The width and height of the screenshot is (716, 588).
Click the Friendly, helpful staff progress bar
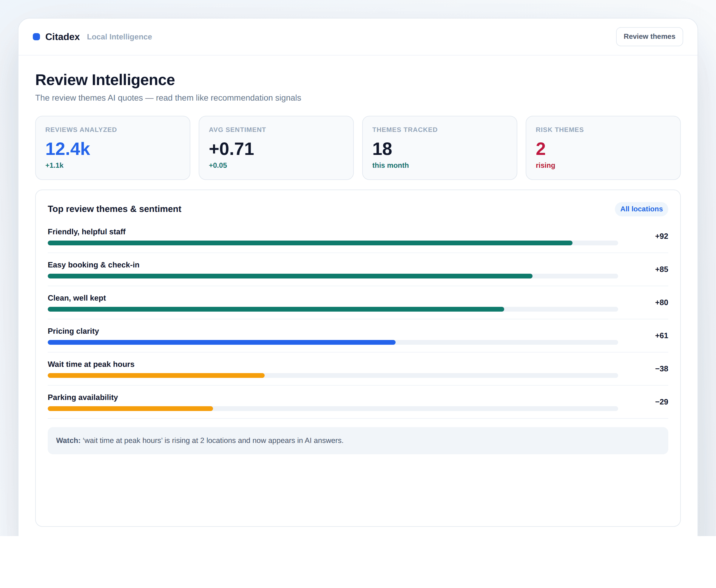(x=333, y=243)
